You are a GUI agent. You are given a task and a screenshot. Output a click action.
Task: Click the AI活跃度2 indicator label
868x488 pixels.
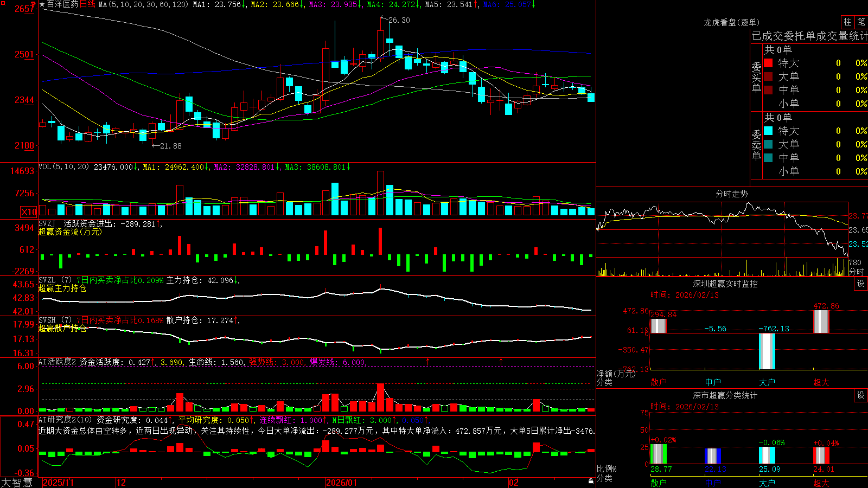click(58, 362)
